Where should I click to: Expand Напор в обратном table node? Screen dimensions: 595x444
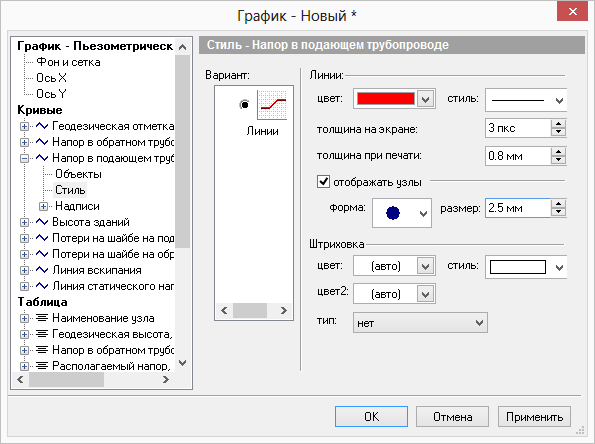(x=24, y=350)
